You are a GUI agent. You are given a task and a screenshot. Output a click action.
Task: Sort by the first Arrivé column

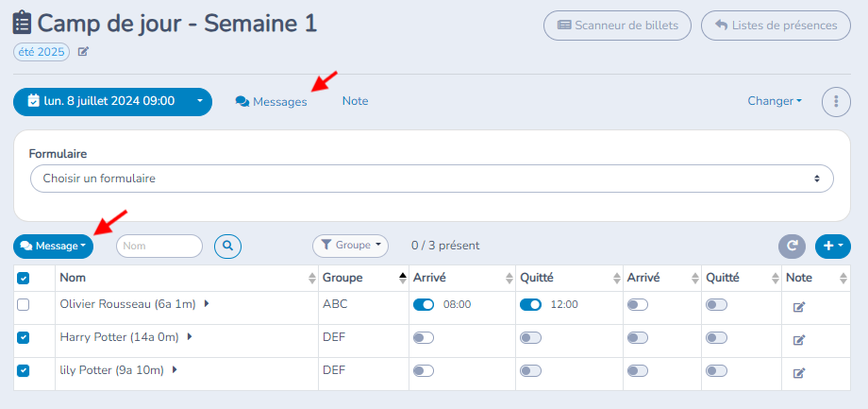coord(509,279)
